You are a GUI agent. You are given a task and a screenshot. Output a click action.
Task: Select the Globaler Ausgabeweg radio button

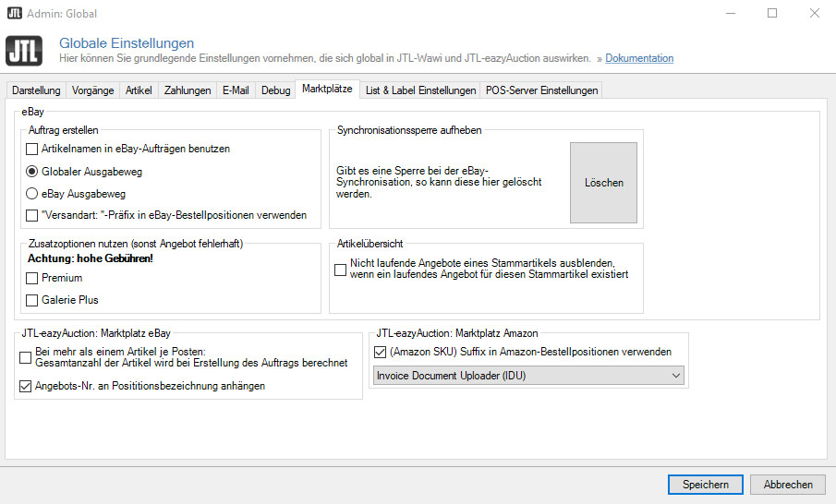(32, 172)
